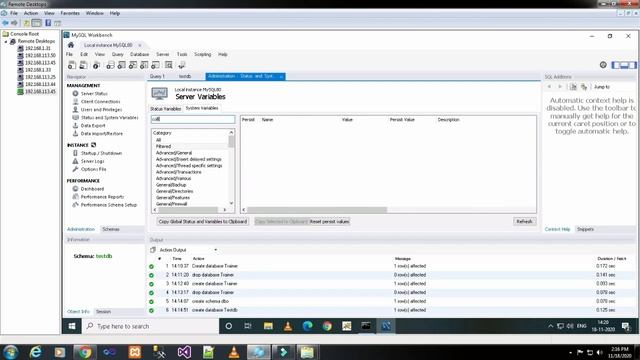Viewport: 640px width, 360px height.
Task: Click the open SQL script toolbar icon
Action: (x=83, y=65)
